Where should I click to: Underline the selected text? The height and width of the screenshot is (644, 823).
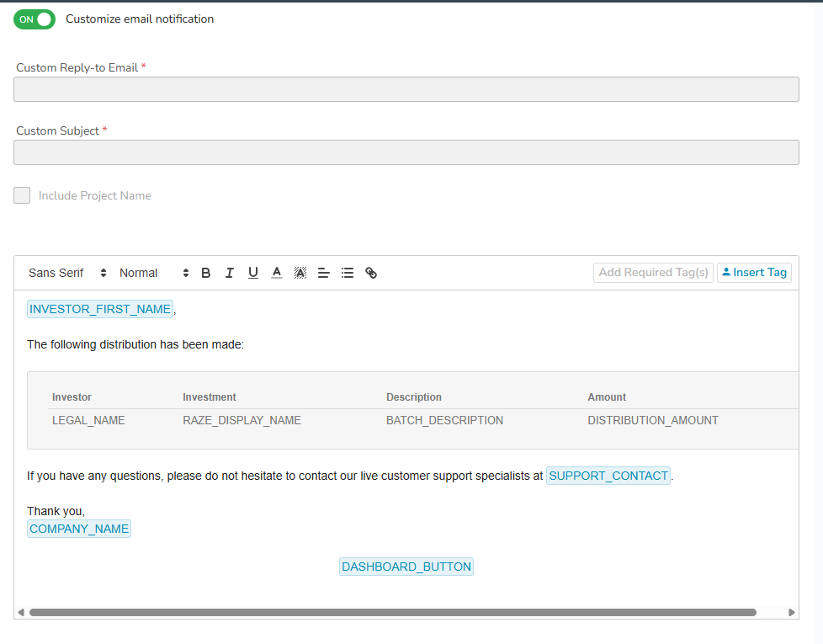pyautogui.click(x=253, y=273)
